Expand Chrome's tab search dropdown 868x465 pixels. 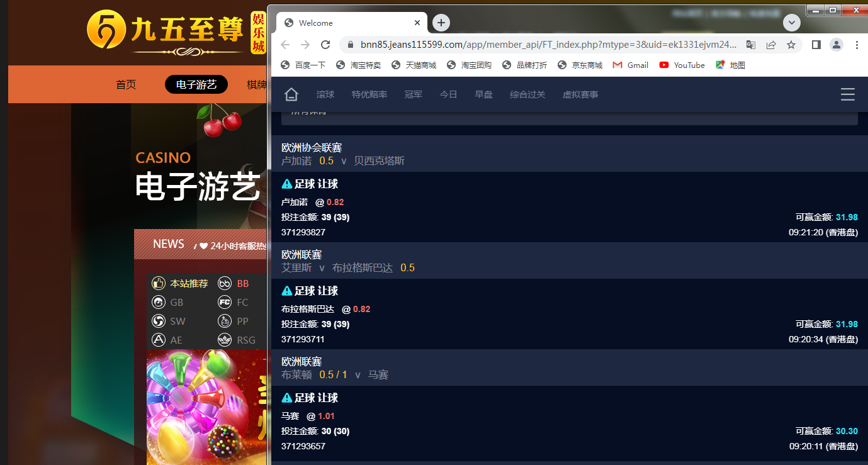coord(791,23)
